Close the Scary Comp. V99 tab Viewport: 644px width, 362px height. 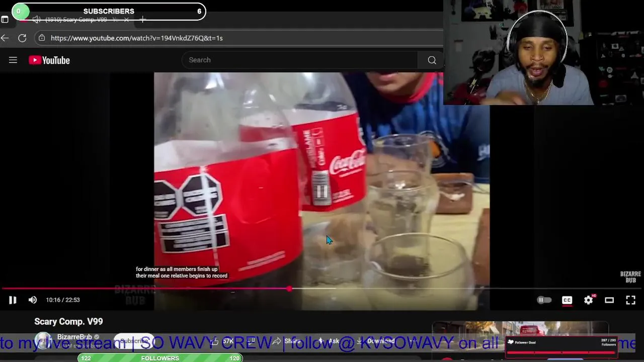click(x=126, y=20)
